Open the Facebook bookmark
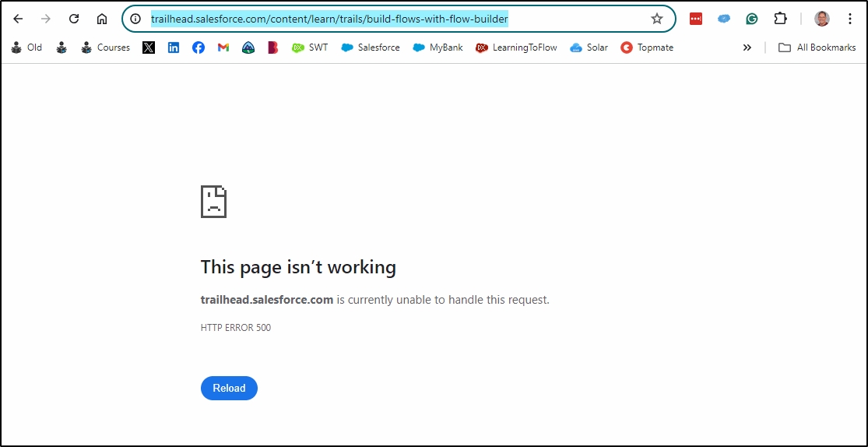868x447 pixels. tap(199, 48)
